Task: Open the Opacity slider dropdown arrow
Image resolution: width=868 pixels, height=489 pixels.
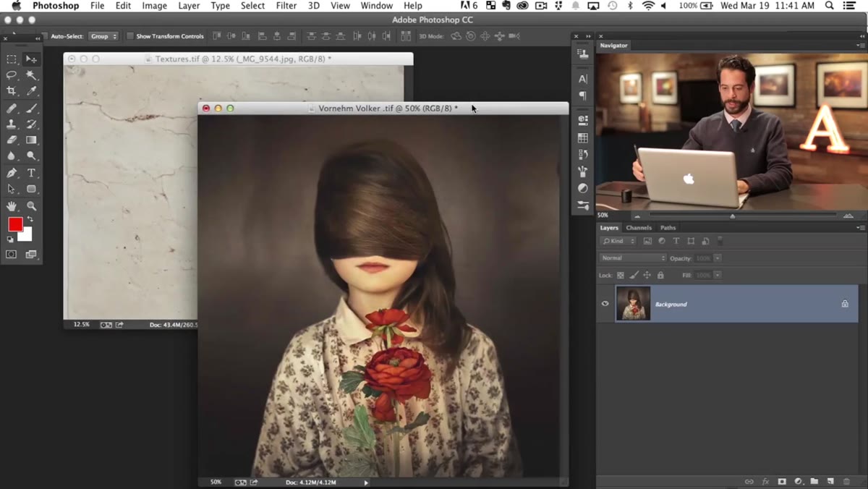Action: [x=718, y=258]
